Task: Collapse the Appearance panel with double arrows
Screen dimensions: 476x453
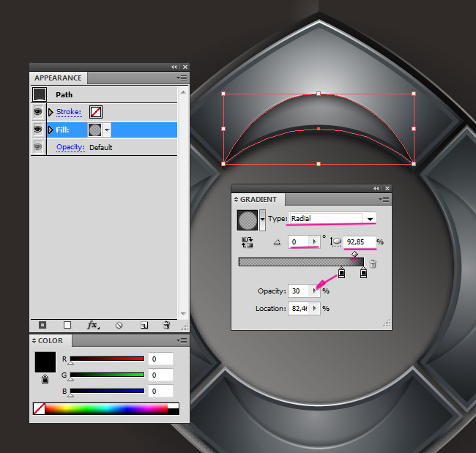Action: (x=174, y=67)
